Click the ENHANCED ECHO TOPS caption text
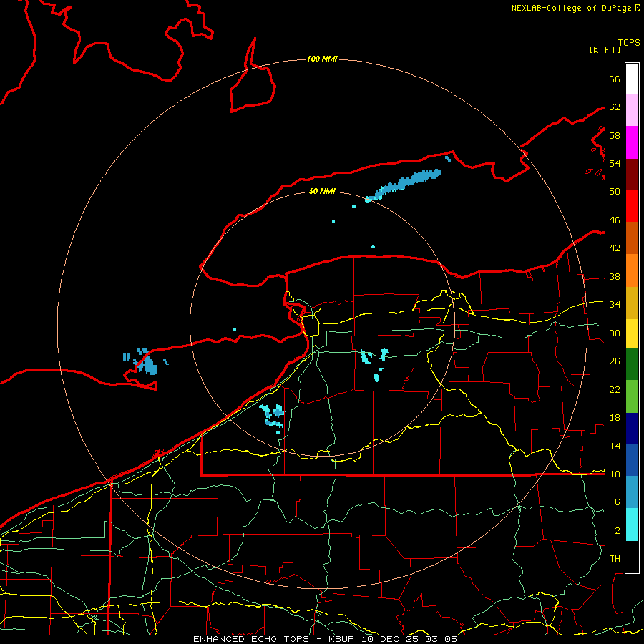Image resolution: width=644 pixels, height=644 pixels. [251, 639]
